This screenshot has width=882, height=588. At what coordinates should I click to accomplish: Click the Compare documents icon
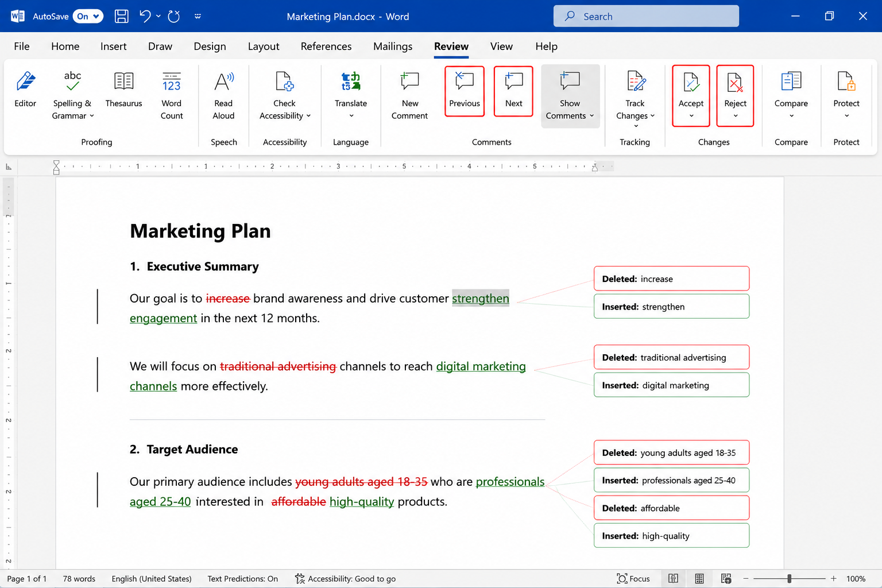coord(791,82)
